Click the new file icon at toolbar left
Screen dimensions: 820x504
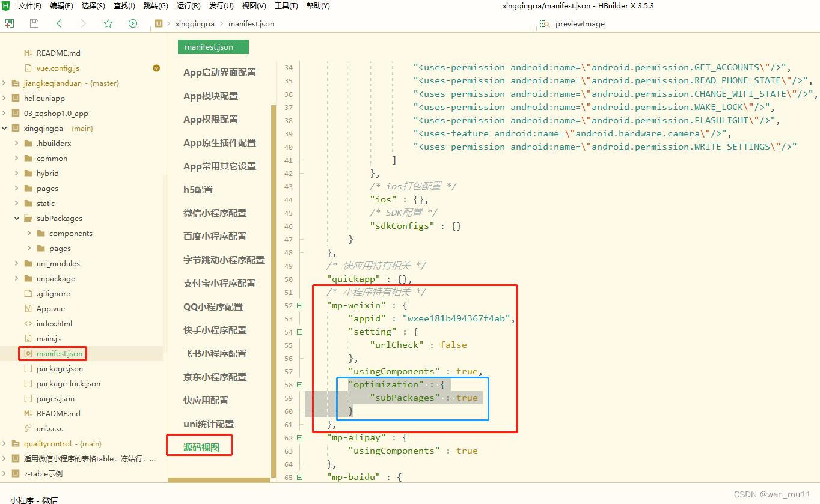[10, 23]
